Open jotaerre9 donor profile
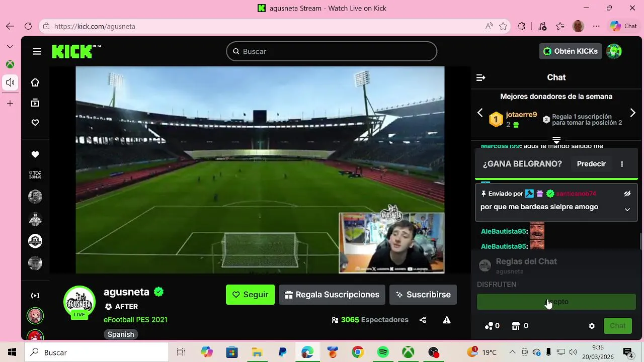644x362 pixels. click(521, 115)
